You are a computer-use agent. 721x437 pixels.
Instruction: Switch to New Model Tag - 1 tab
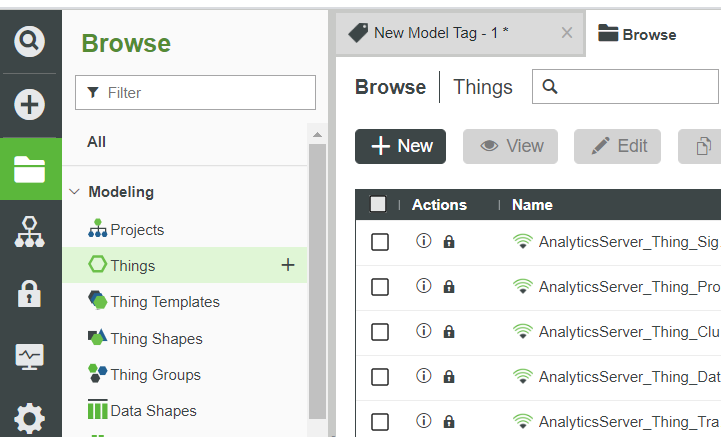[x=440, y=33]
